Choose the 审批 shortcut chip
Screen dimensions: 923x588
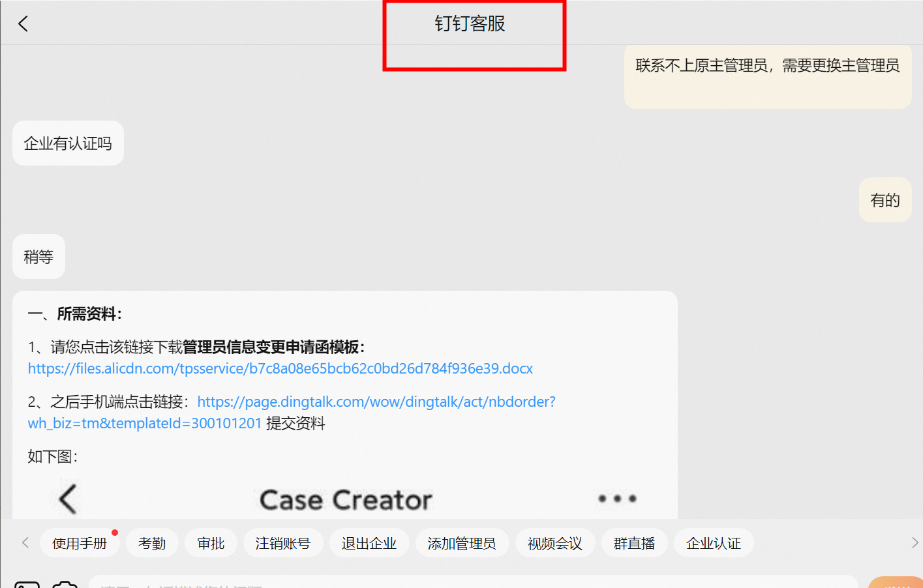(x=211, y=543)
